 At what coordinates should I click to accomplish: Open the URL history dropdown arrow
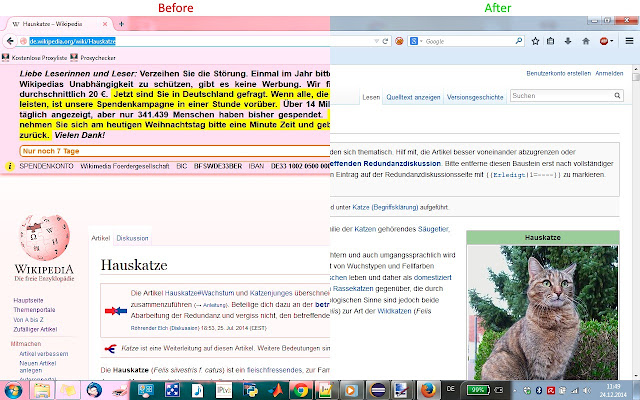(x=376, y=41)
